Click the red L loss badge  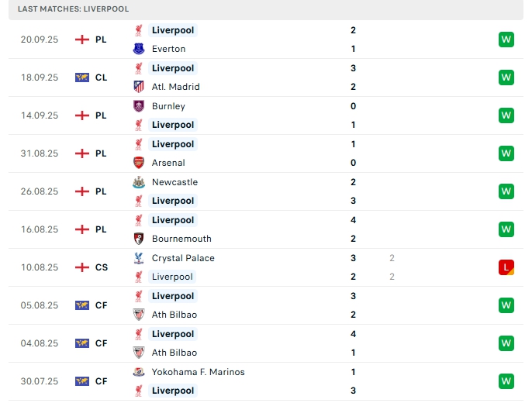(x=506, y=267)
